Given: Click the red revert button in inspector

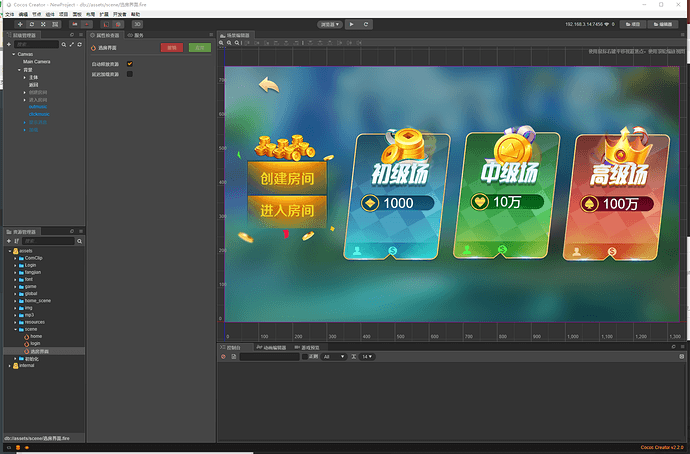Looking at the screenshot, I should tap(172, 48).
